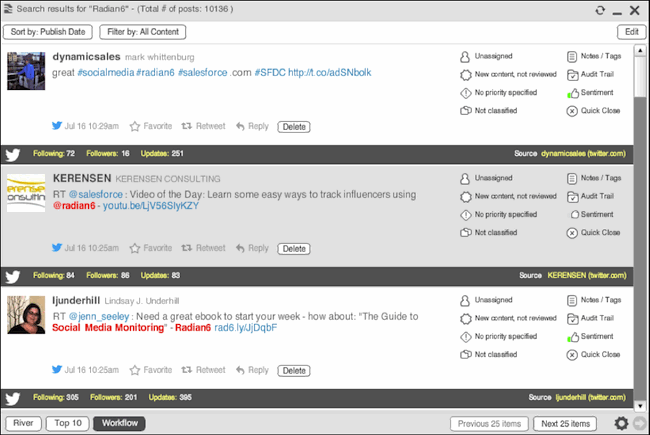The image size is (650, 435).
Task: Set Sentiment on dynamicsales post
Action: coord(590,92)
